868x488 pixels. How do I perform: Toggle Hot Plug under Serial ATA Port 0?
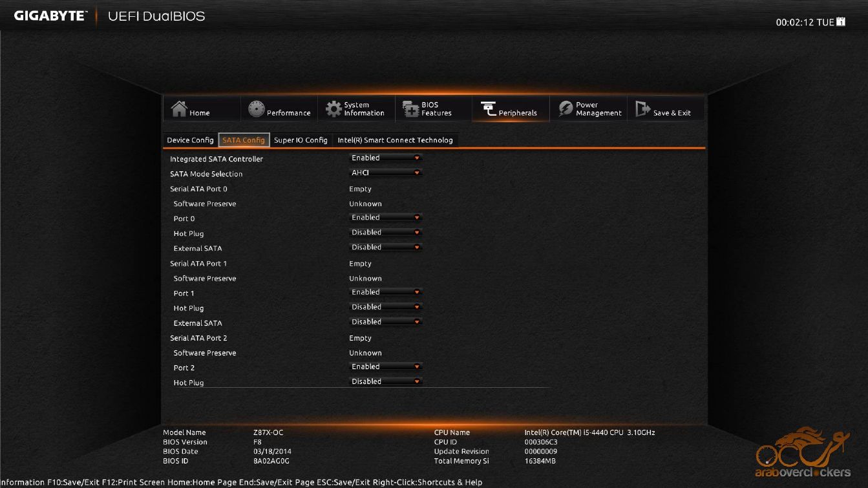pyautogui.click(x=386, y=233)
